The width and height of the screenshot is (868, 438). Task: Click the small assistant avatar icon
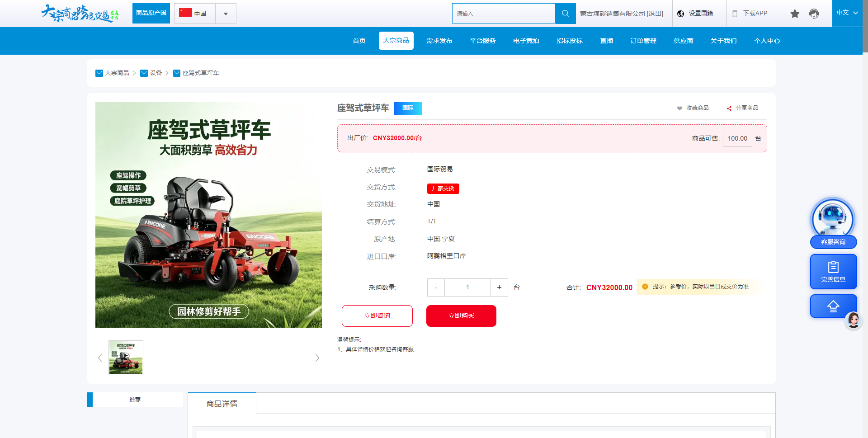(853, 320)
